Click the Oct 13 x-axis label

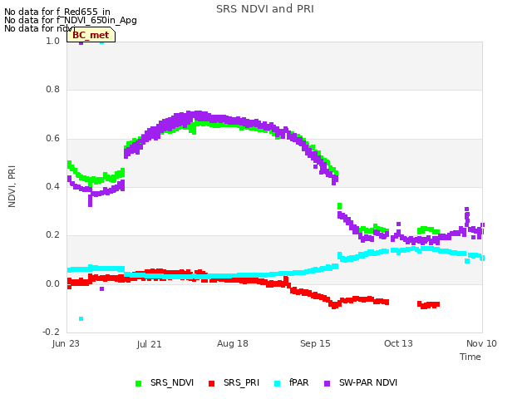[x=398, y=343]
